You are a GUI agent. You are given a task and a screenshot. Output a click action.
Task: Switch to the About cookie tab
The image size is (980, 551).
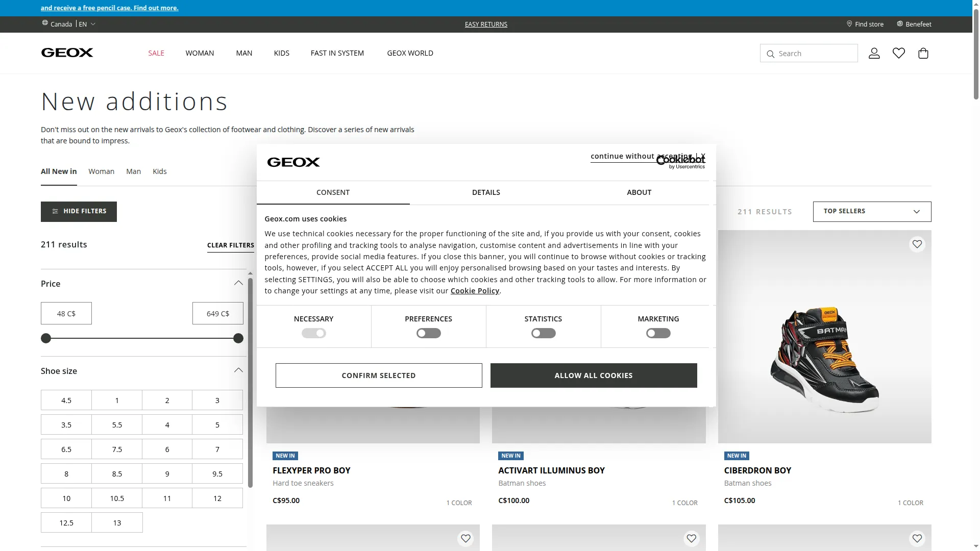click(639, 192)
